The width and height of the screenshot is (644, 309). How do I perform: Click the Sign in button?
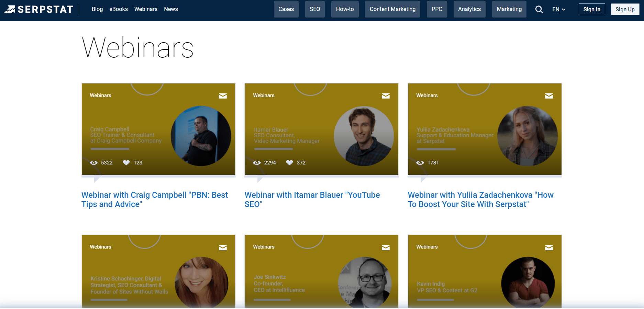pos(592,10)
